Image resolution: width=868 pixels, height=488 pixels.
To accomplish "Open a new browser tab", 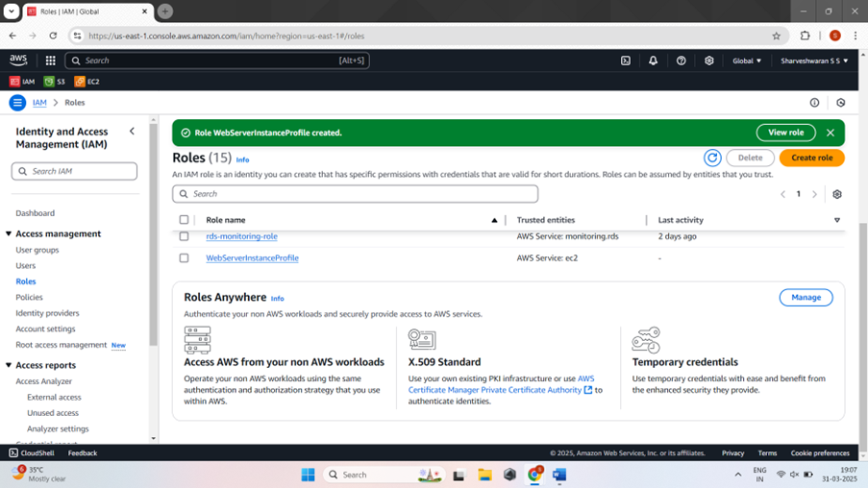I will tap(165, 12).
